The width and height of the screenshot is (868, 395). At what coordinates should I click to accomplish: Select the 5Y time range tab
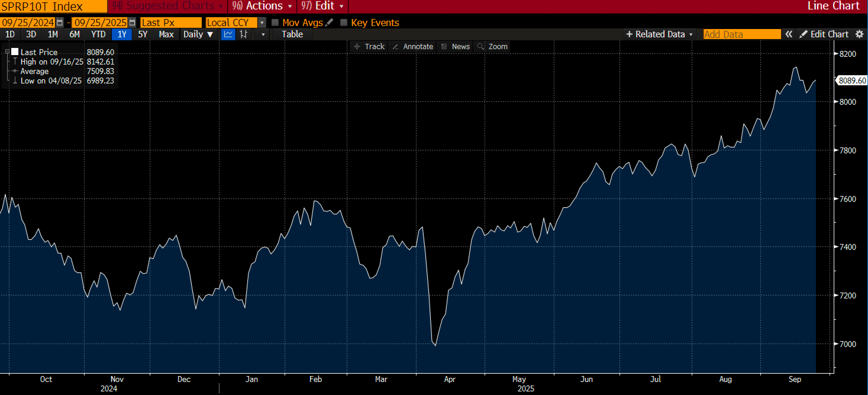click(143, 34)
